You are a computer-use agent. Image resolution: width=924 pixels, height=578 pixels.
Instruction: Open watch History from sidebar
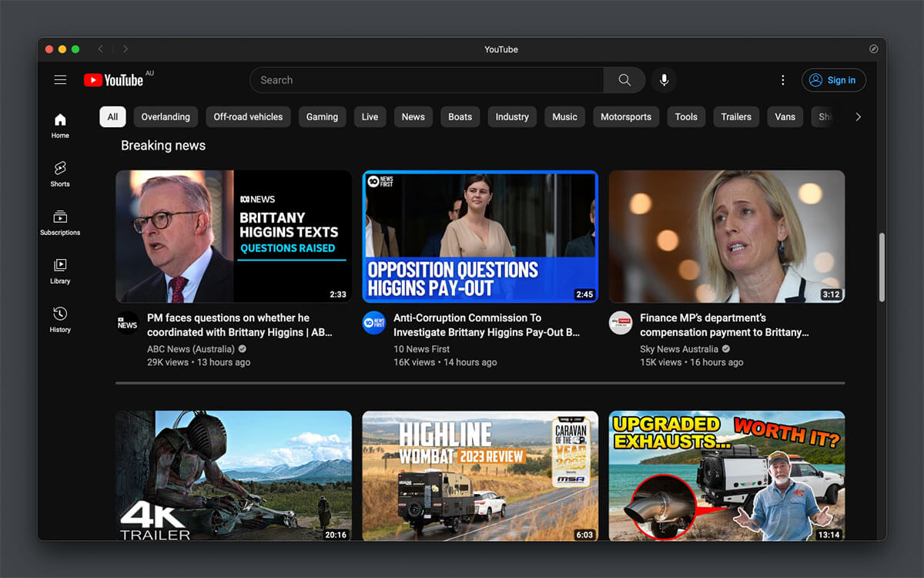tap(59, 318)
